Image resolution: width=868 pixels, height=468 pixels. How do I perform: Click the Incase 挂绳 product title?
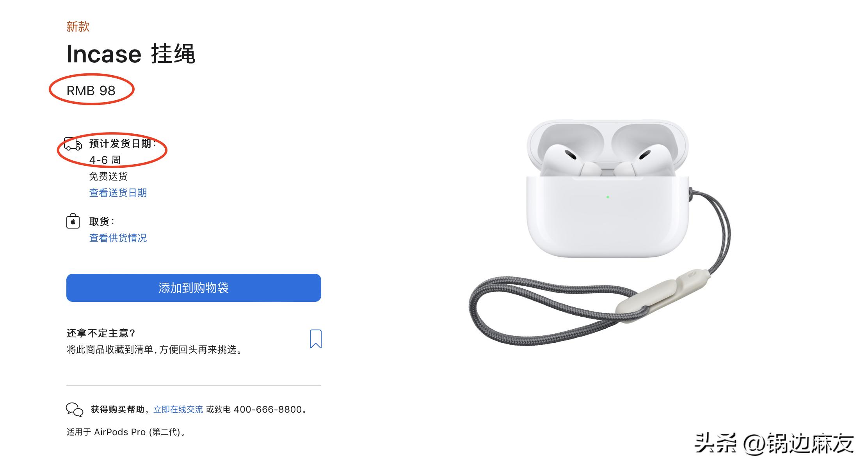click(x=131, y=53)
